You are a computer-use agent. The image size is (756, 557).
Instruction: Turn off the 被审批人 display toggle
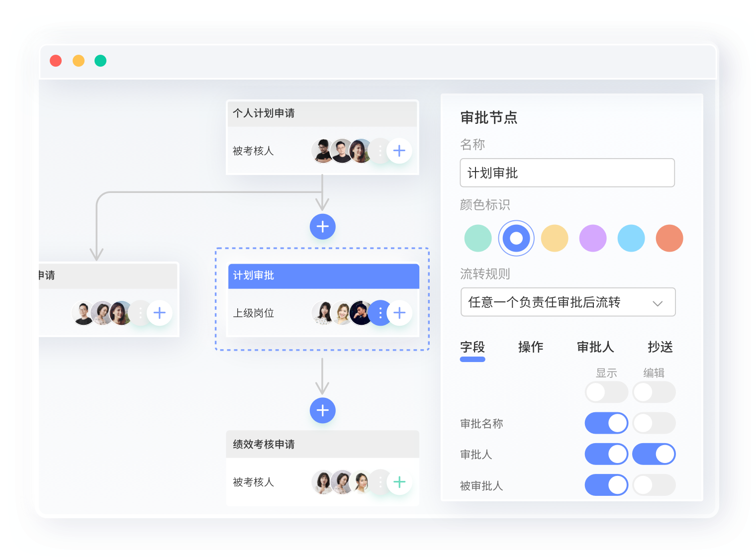[x=606, y=485]
